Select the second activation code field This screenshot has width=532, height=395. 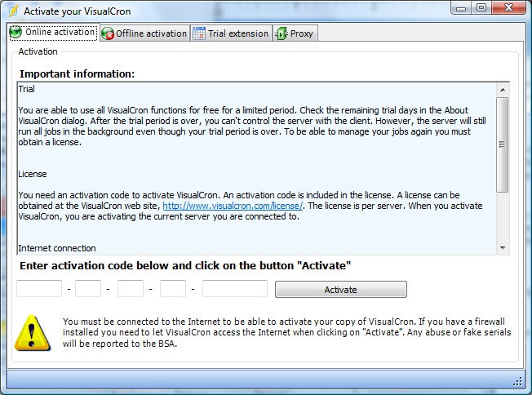coord(88,289)
